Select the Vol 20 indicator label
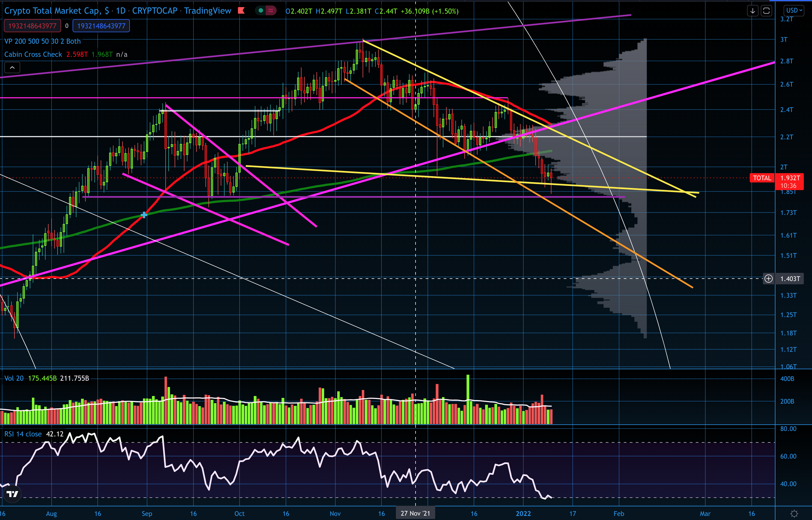The width and height of the screenshot is (812, 520). (14, 378)
